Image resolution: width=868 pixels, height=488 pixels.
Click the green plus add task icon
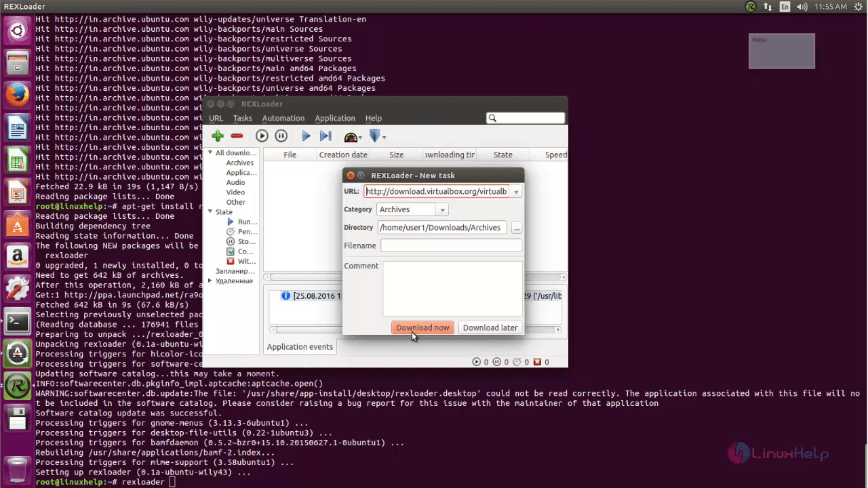(218, 136)
